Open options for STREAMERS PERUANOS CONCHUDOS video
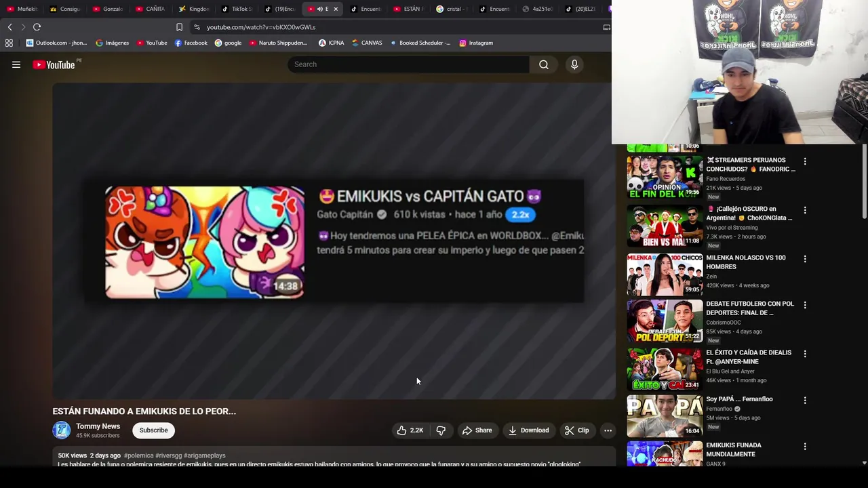The width and height of the screenshot is (868, 488). (x=805, y=161)
